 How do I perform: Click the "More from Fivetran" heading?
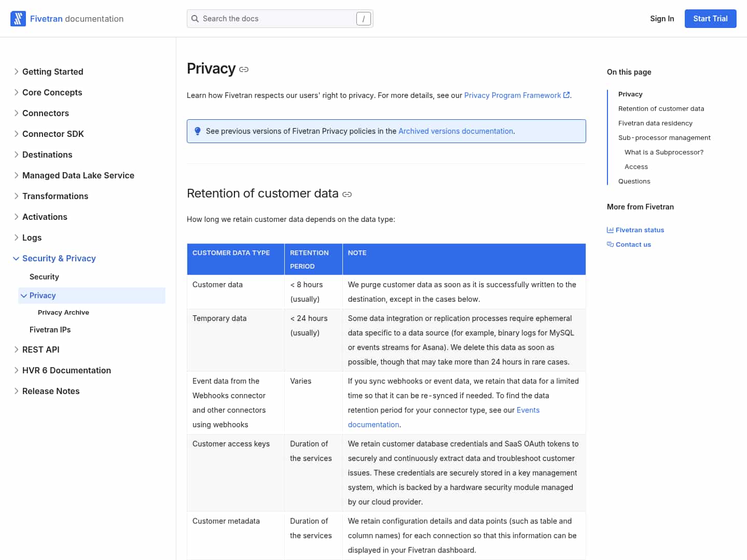(640, 206)
